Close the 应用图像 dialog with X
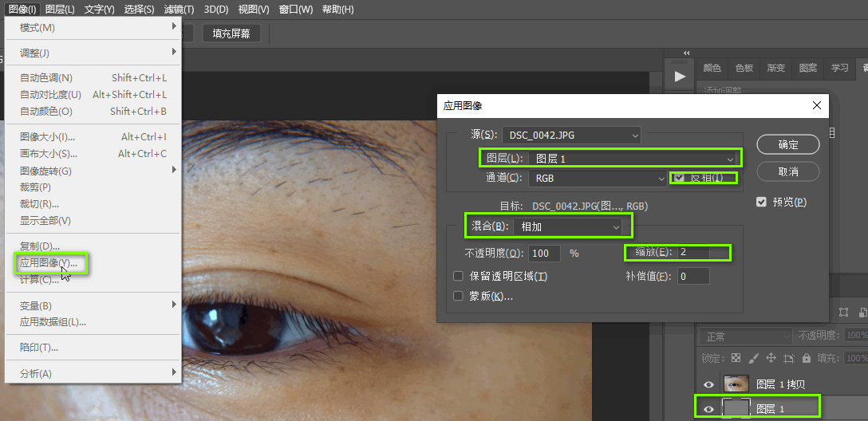The height and width of the screenshot is (421, 868). click(816, 105)
